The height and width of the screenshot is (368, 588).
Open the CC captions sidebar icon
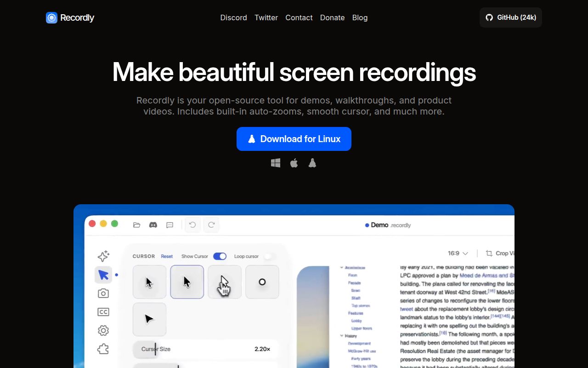coord(103,312)
